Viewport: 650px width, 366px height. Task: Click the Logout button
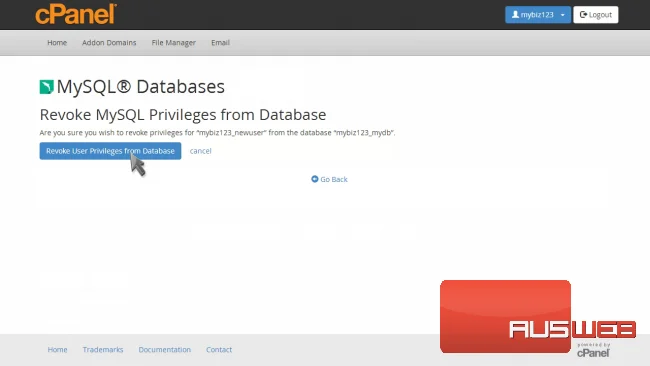[596, 15]
